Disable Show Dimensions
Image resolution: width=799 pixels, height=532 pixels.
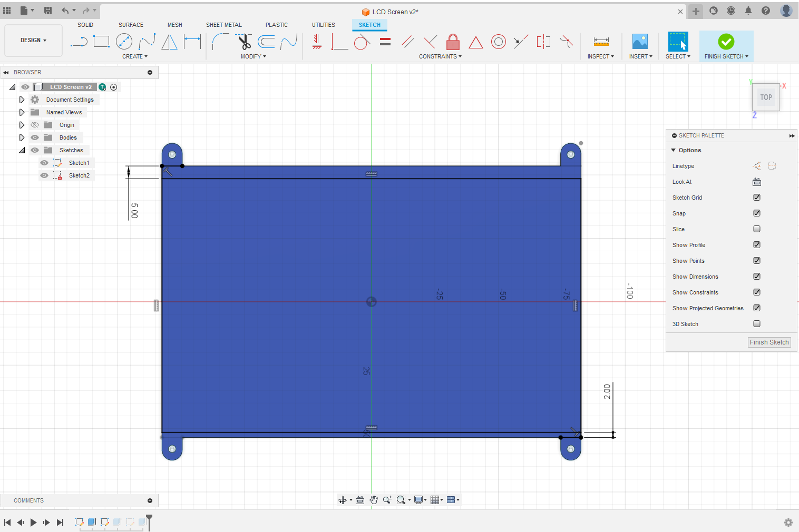(x=757, y=276)
